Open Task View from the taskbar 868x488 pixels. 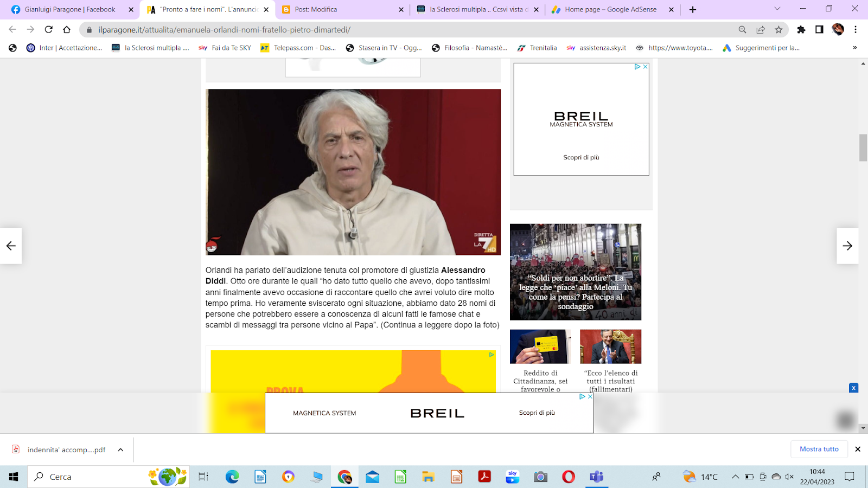pyautogui.click(x=203, y=477)
